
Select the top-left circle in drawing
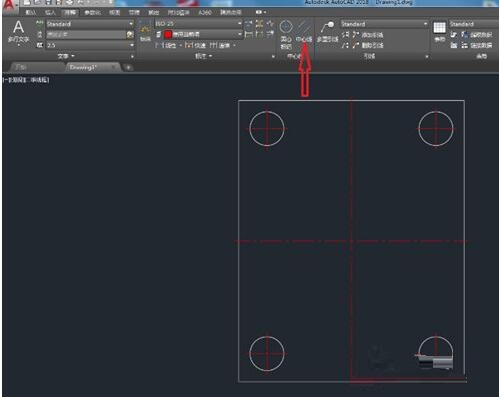pyautogui.click(x=267, y=129)
